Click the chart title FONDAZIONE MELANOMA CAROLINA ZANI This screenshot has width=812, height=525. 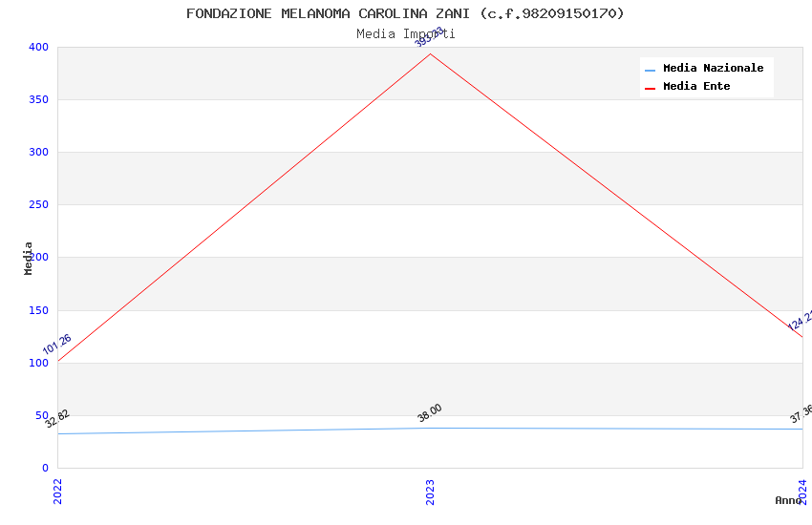pyautogui.click(x=405, y=13)
